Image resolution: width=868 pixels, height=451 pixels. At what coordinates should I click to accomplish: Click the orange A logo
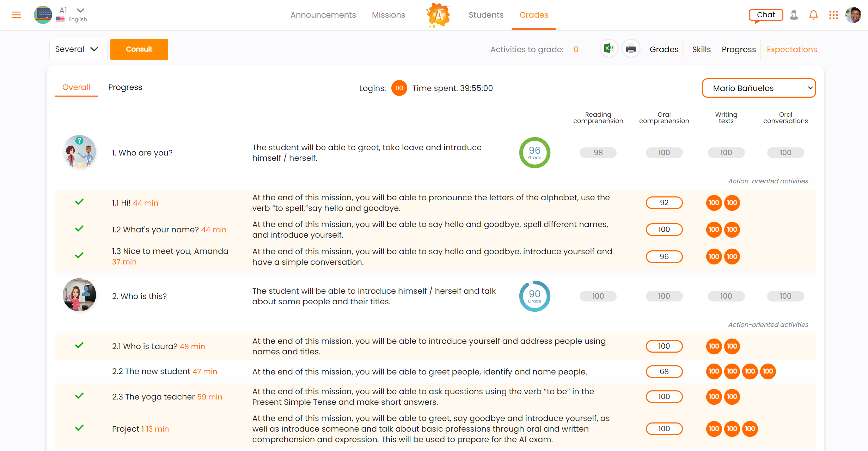438,15
